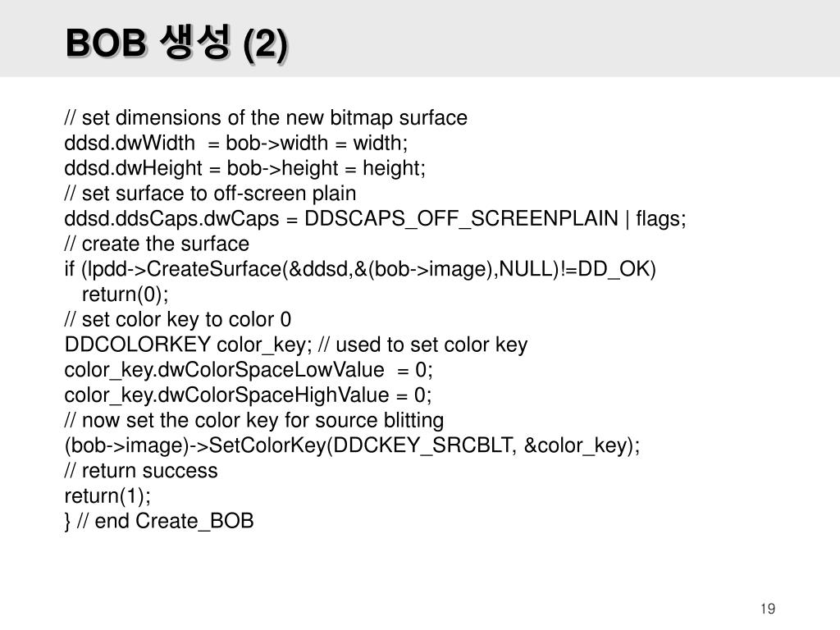Click the '} // end Create_BOB' line
840x630 pixels.
click(x=158, y=521)
